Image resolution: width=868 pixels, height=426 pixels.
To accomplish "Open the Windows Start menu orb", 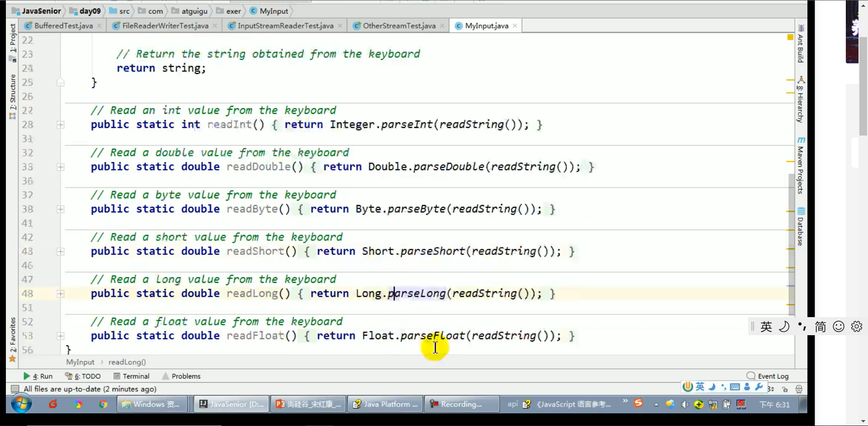I will click(21, 404).
